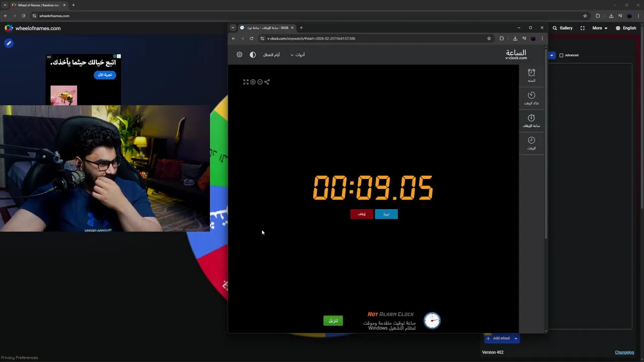Click the الساعة v-clock.com logo
Viewport: 644px width, 362px height.
pos(516,54)
